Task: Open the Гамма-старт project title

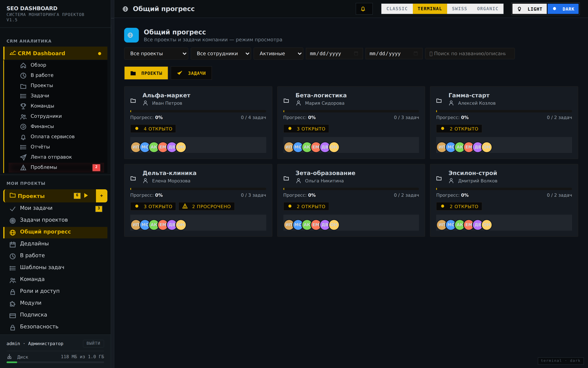Action: tap(469, 95)
